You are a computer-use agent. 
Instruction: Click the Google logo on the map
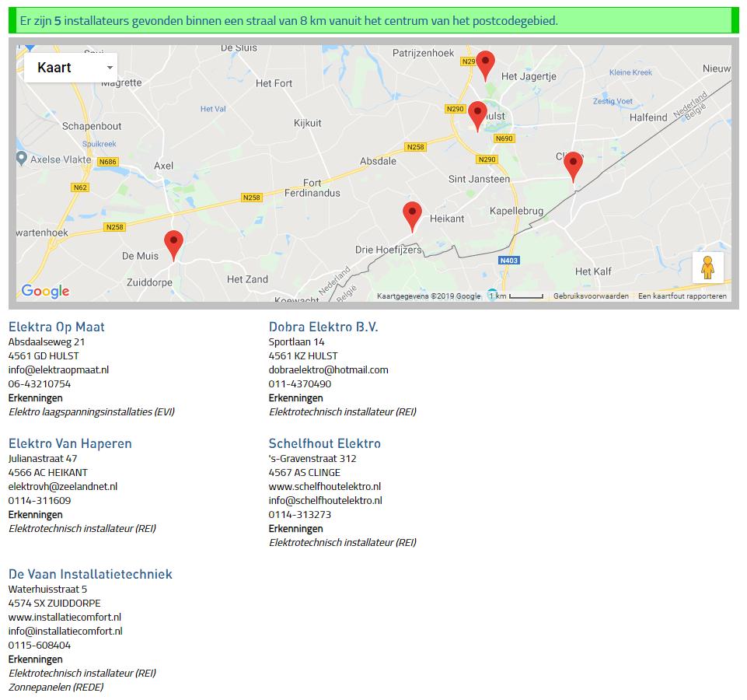coord(45,290)
